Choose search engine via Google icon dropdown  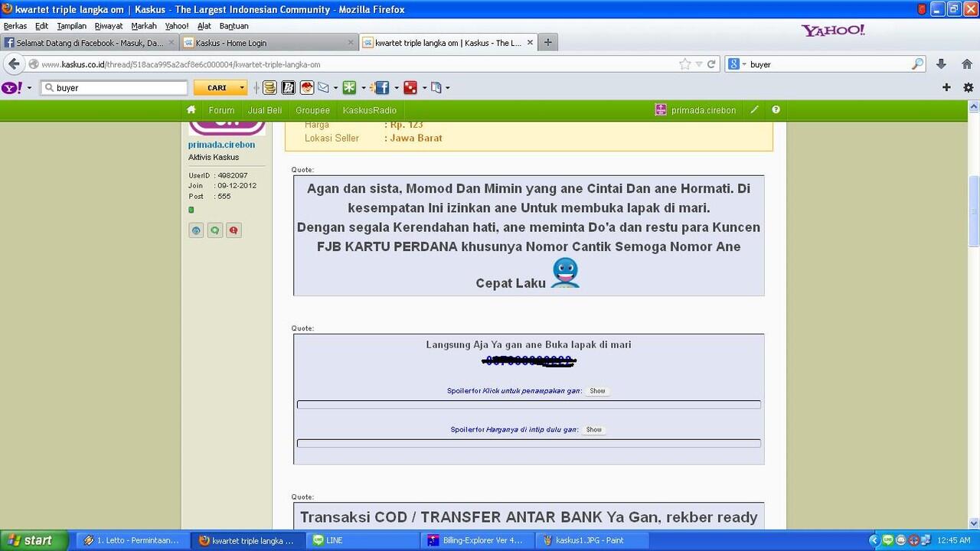pos(737,64)
